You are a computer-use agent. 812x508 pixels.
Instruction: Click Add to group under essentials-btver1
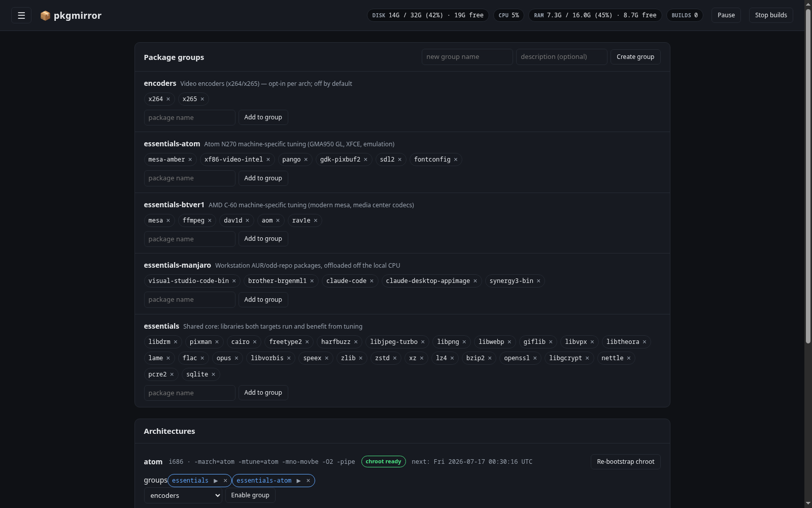[263, 239]
